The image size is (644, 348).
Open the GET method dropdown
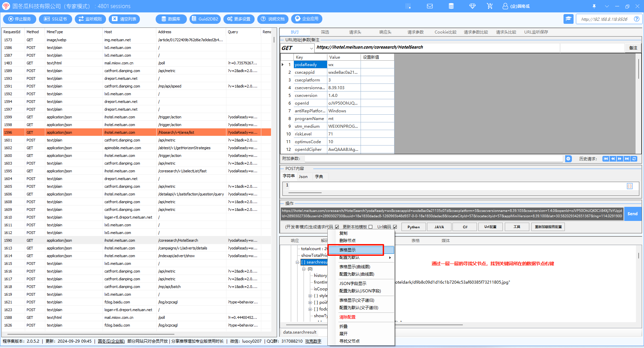point(311,48)
